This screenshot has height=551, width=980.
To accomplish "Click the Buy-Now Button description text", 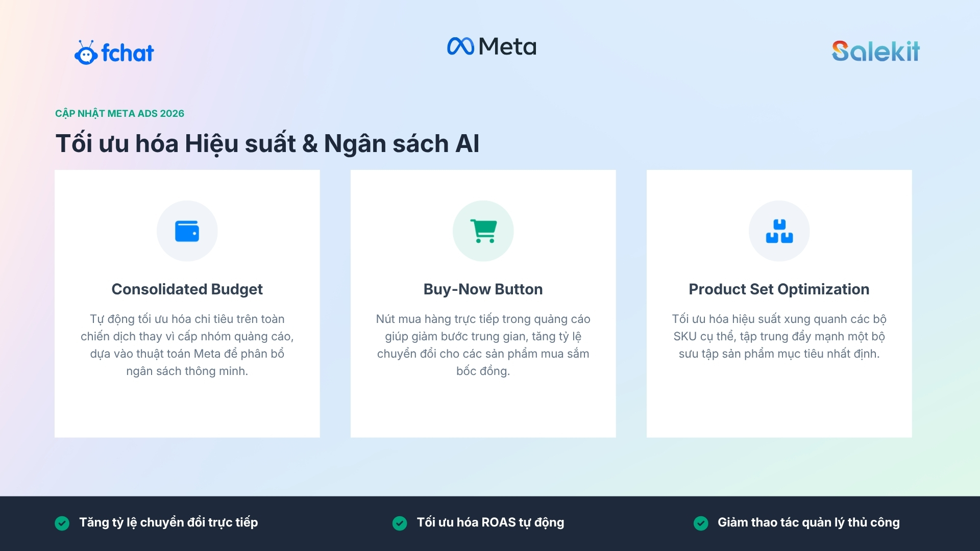I will tap(483, 345).
